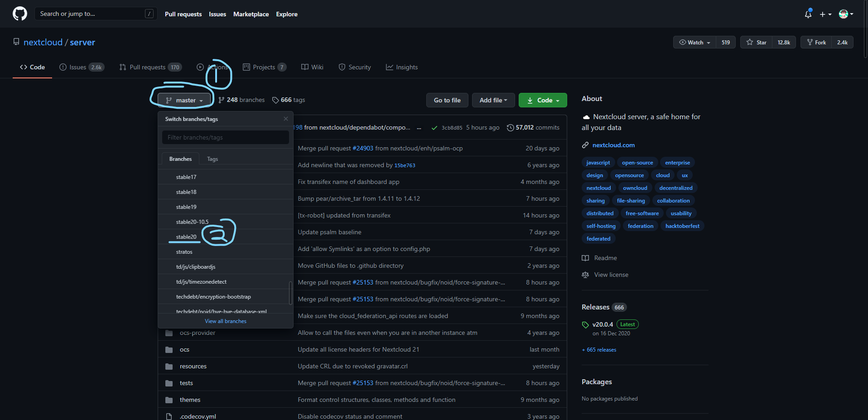Screen dimensions: 868x420
Task: Expand the green Code download dropdown
Action: tap(543, 100)
